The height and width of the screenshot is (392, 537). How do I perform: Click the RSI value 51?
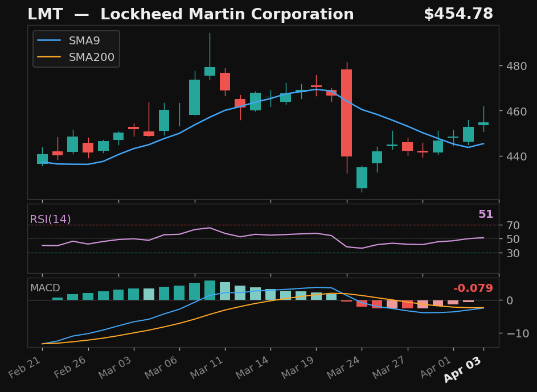486,214
